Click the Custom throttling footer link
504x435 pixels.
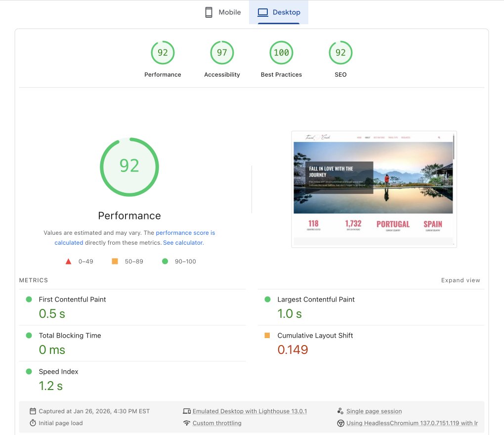coord(216,423)
